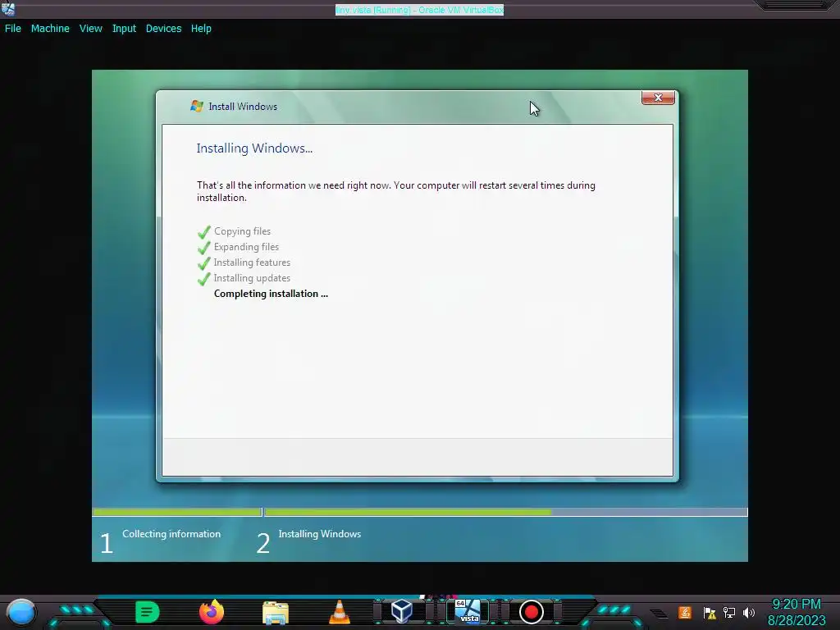Open the Help menu
The height and width of the screenshot is (630, 840).
coord(201,29)
